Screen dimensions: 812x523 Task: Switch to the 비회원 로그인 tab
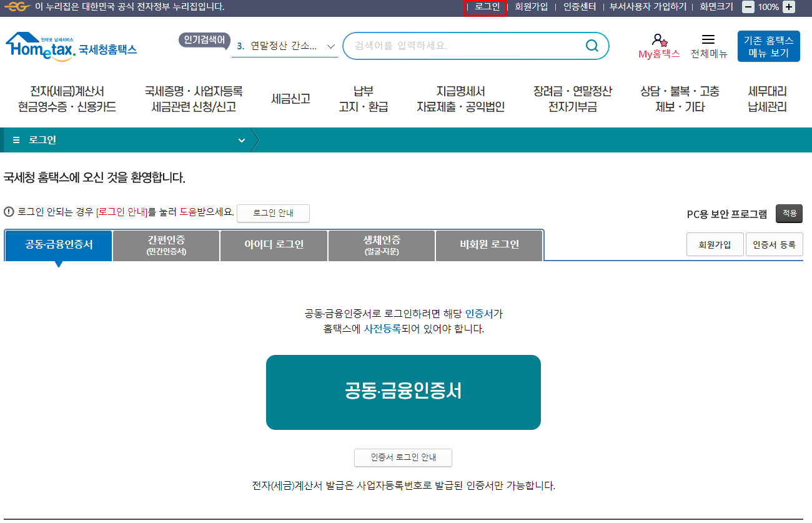pyautogui.click(x=489, y=245)
